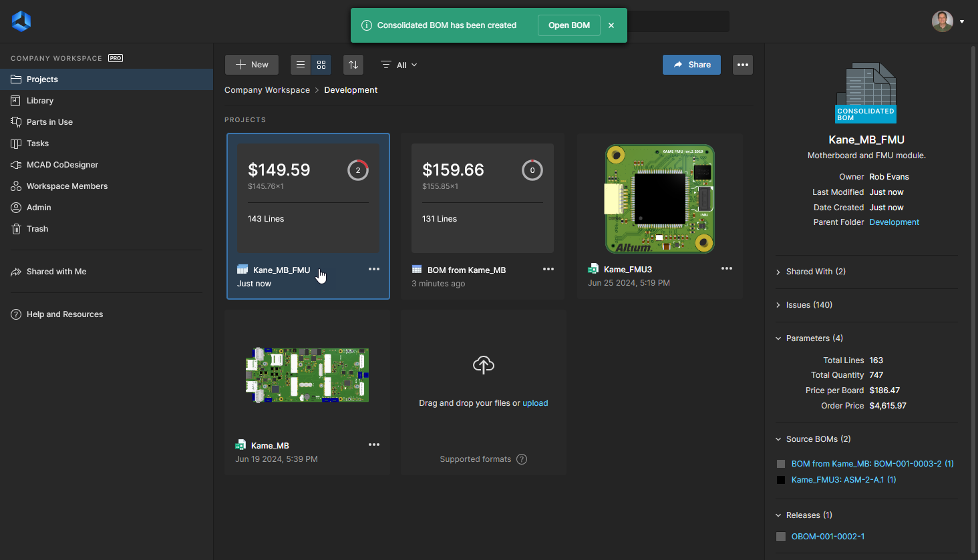This screenshot has width=978, height=560.
Task: Click the Supported formats help icon
Action: click(522, 459)
